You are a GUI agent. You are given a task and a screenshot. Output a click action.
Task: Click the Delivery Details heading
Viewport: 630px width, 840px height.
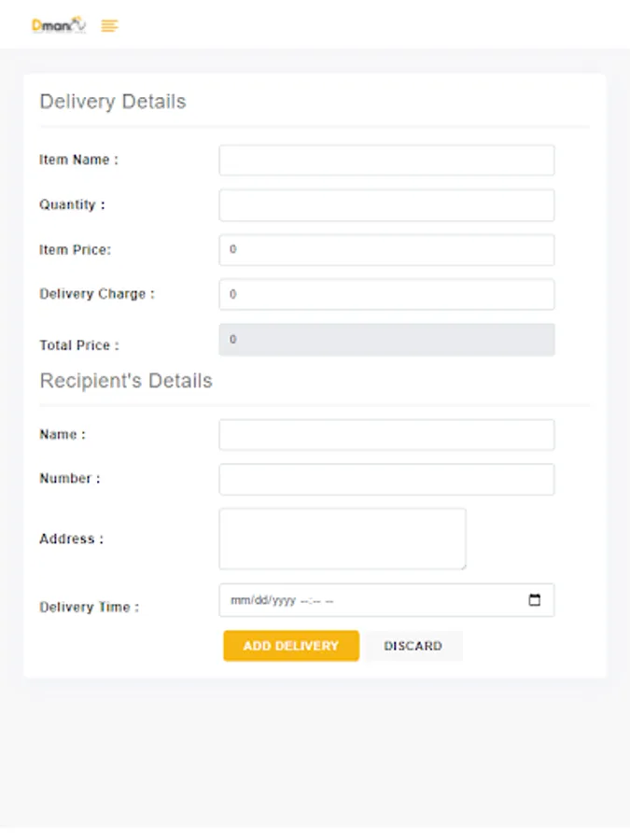coord(113,102)
